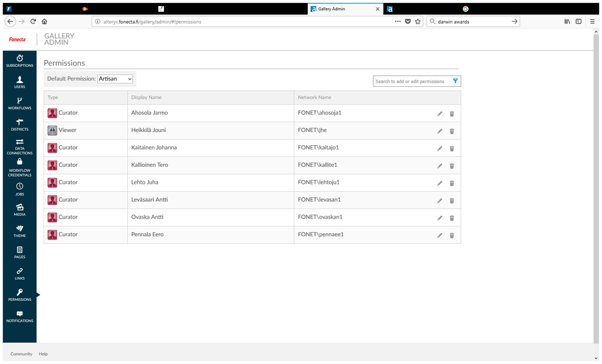Go to Workflows in sidebar
Image resolution: width=602 pixels, height=364 pixels.
[19, 104]
